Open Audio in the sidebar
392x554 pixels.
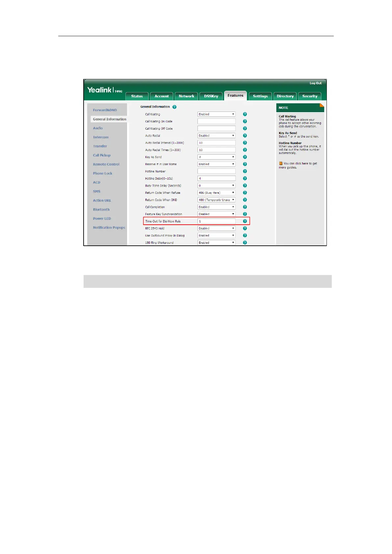click(98, 128)
